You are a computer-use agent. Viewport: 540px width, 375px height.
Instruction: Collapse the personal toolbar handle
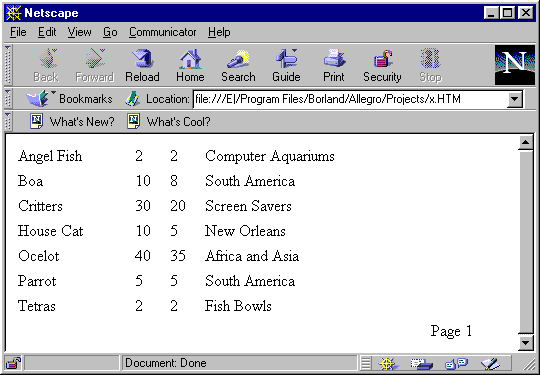[x=8, y=121]
